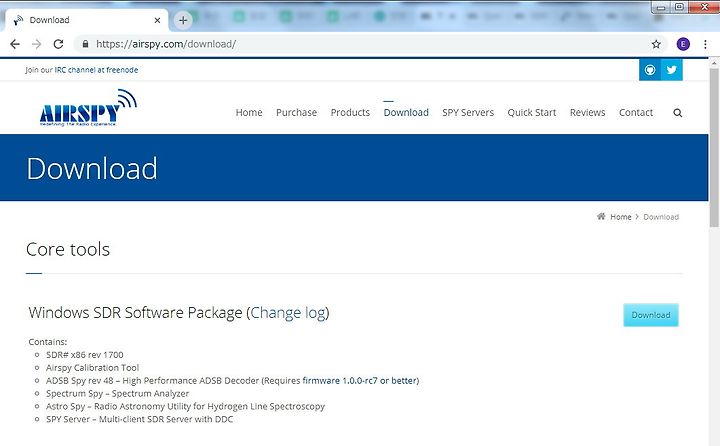Open a new tab with the plus button
The image size is (720, 446).
point(183,20)
